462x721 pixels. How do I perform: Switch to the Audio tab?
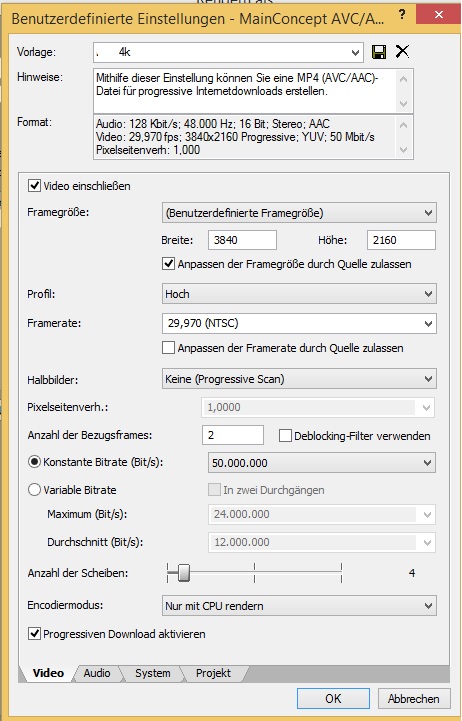97,673
